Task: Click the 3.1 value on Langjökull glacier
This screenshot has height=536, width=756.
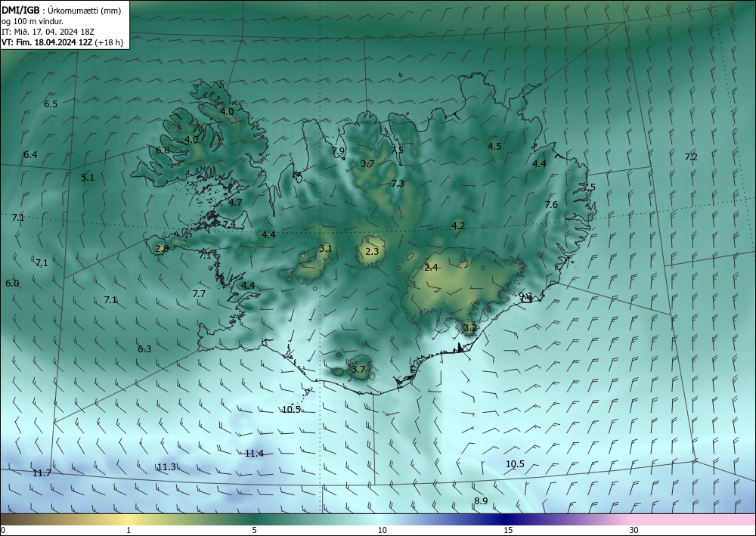Action: point(326,249)
